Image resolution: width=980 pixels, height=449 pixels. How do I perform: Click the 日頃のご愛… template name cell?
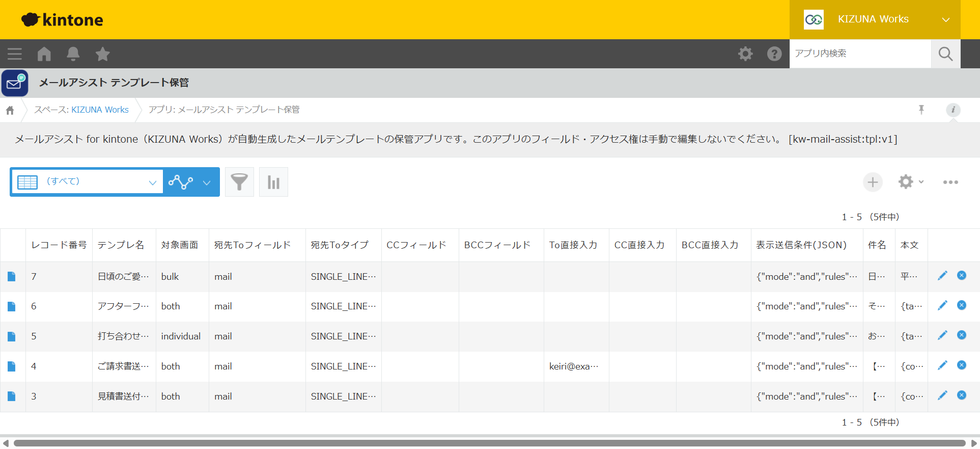pyautogui.click(x=124, y=277)
